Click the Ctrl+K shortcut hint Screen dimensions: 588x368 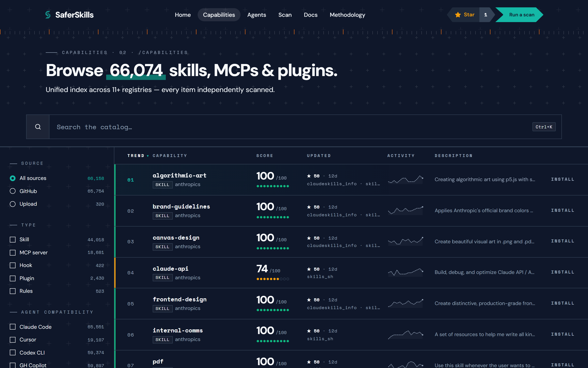click(544, 127)
